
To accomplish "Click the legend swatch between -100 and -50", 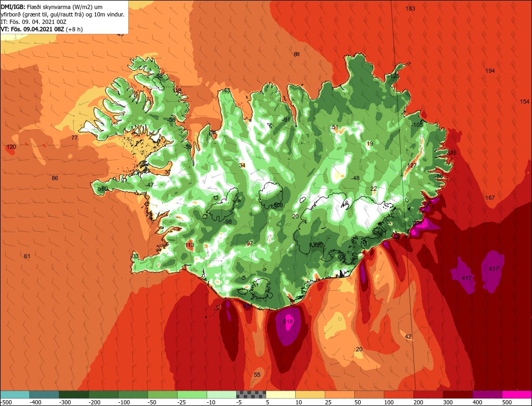I will [x=133, y=394].
